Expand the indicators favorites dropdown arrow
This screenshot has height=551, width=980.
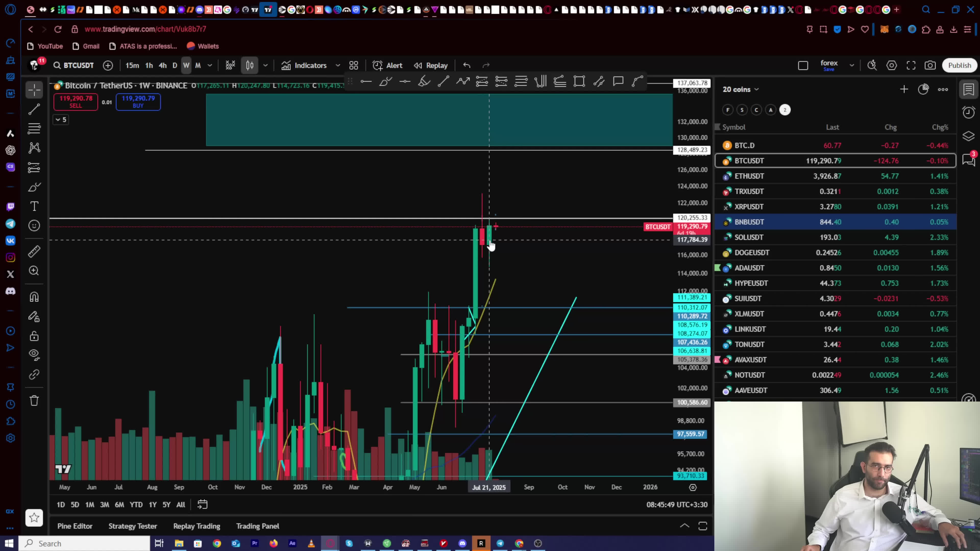pyautogui.click(x=338, y=65)
